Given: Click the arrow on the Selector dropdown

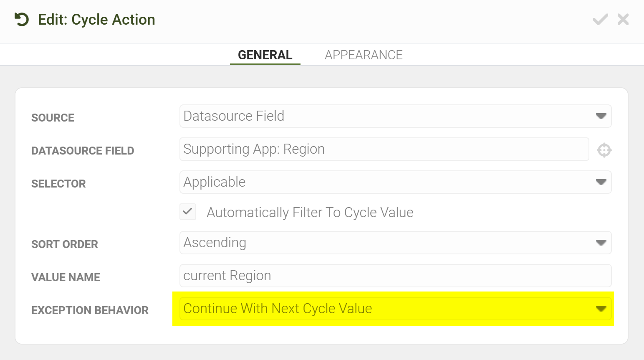Looking at the screenshot, I should pyautogui.click(x=601, y=182).
